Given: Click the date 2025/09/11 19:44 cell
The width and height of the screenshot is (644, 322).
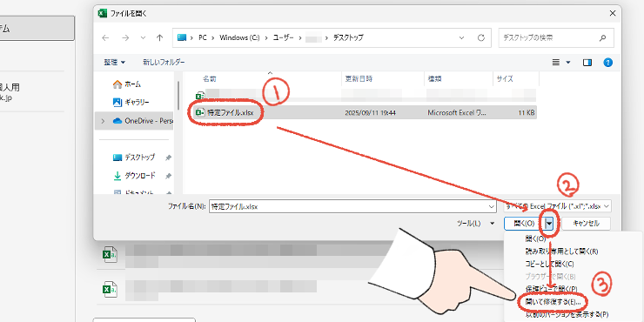Looking at the screenshot, I should (x=371, y=112).
